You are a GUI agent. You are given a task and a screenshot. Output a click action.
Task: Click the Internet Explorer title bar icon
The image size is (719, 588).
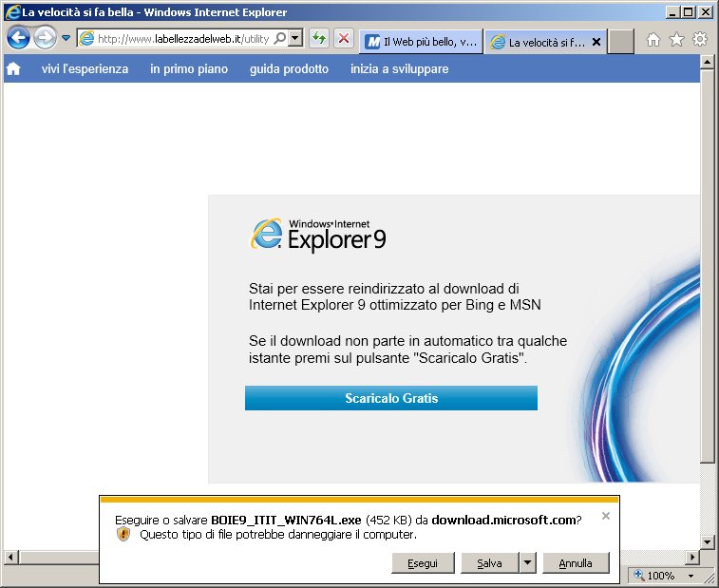12,12
